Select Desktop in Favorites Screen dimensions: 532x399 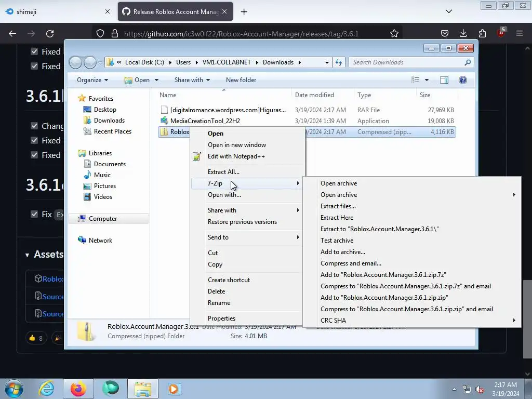[105, 110]
